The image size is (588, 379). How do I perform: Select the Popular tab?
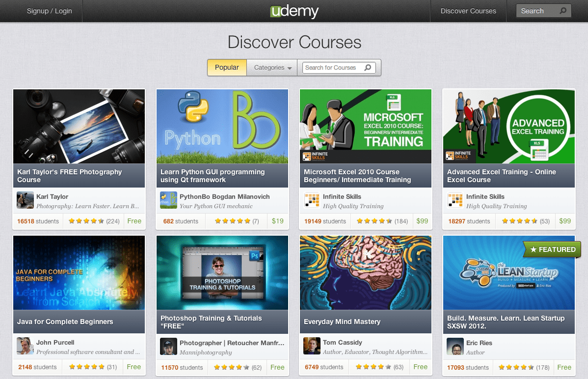[227, 68]
